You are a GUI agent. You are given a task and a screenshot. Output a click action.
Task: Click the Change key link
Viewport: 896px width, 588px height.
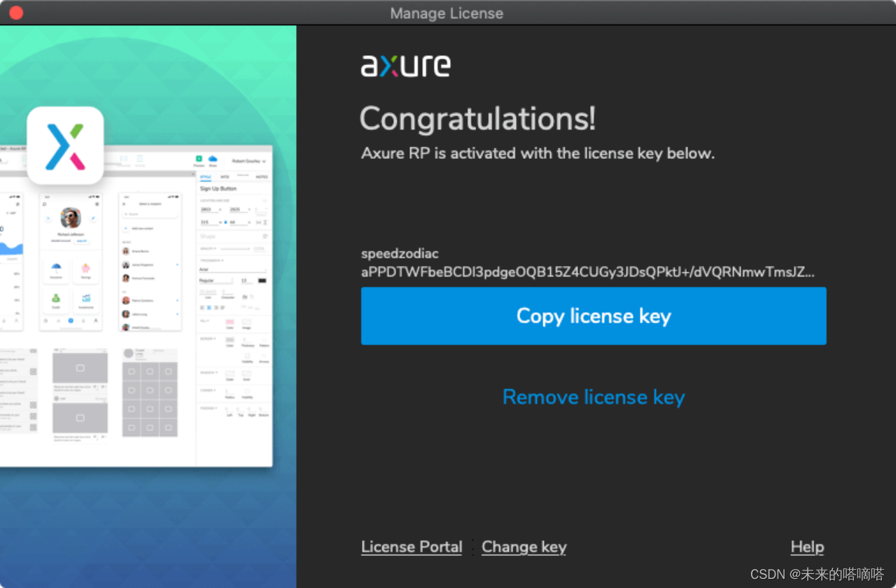coord(524,547)
